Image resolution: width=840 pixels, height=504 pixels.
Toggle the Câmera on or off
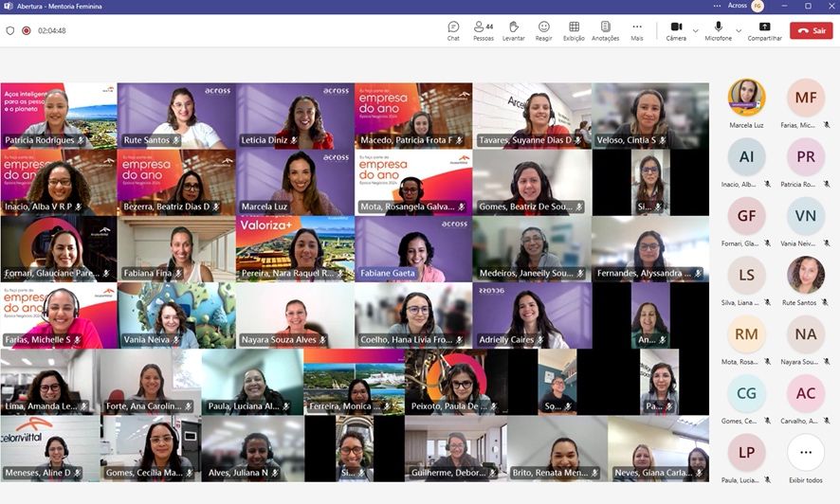(676, 30)
